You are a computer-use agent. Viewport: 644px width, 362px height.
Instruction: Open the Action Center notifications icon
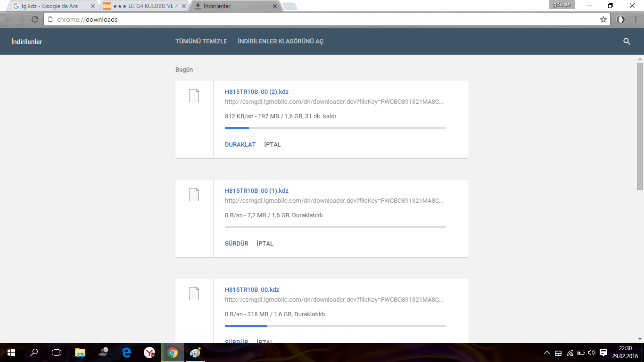(603, 353)
